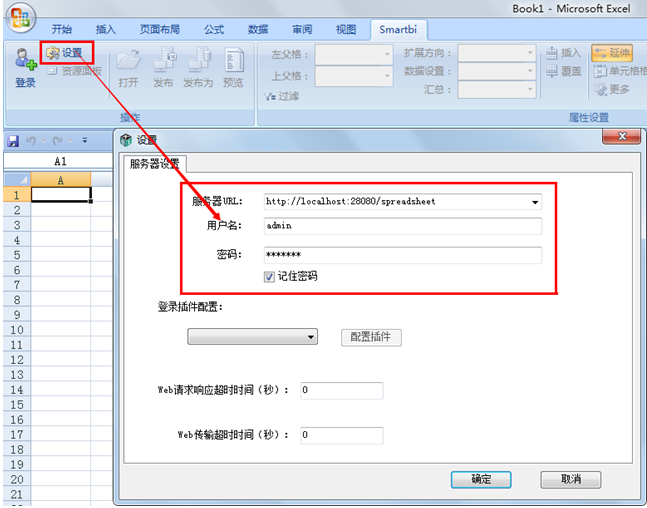Click the 发布 publish icon

[x=164, y=62]
